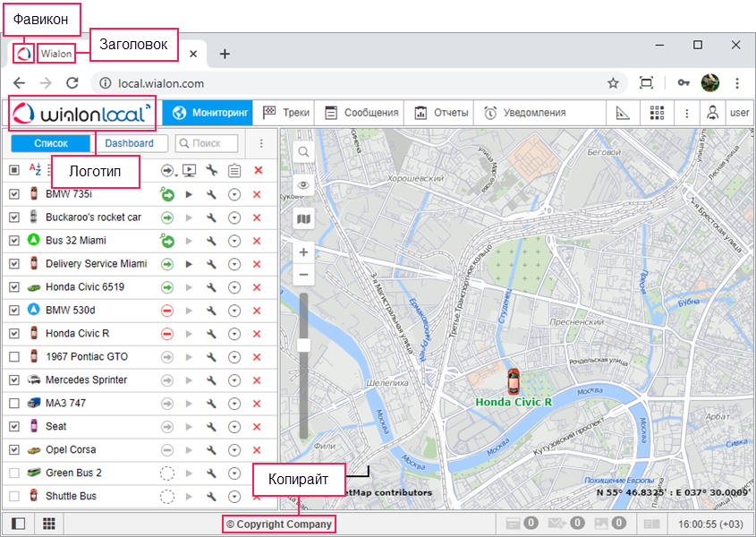Open the three-dot menu beside search field
Screen dimensions: 756x537
pyautogui.click(x=261, y=143)
